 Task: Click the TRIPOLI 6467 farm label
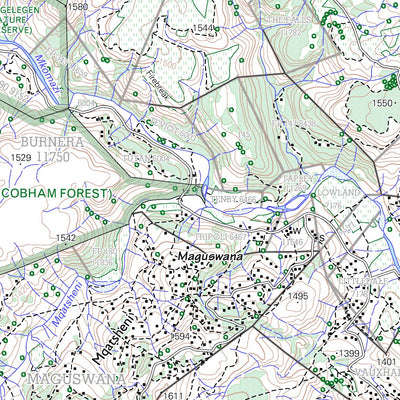point(220,237)
